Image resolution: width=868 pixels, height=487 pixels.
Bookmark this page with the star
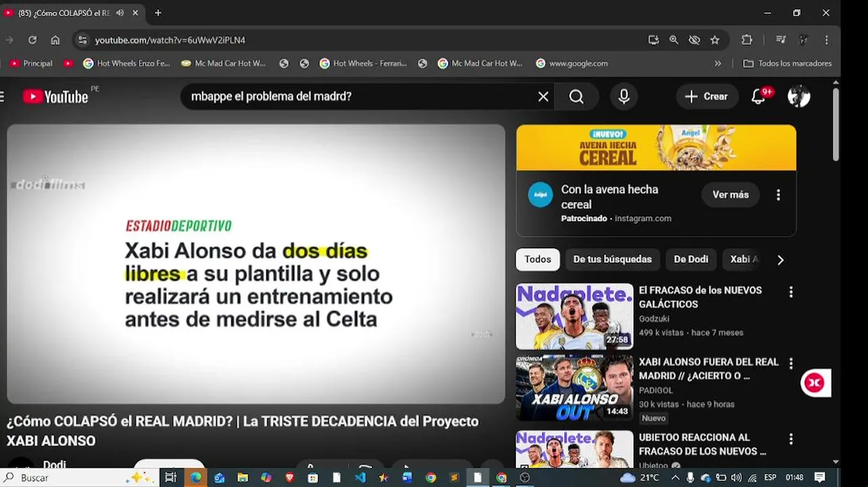tap(715, 40)
